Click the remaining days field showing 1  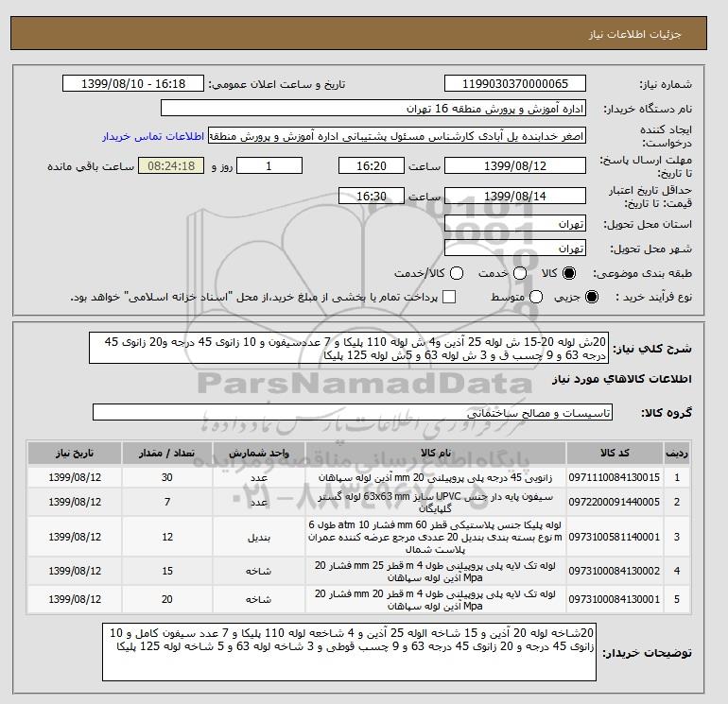[269, 165]
